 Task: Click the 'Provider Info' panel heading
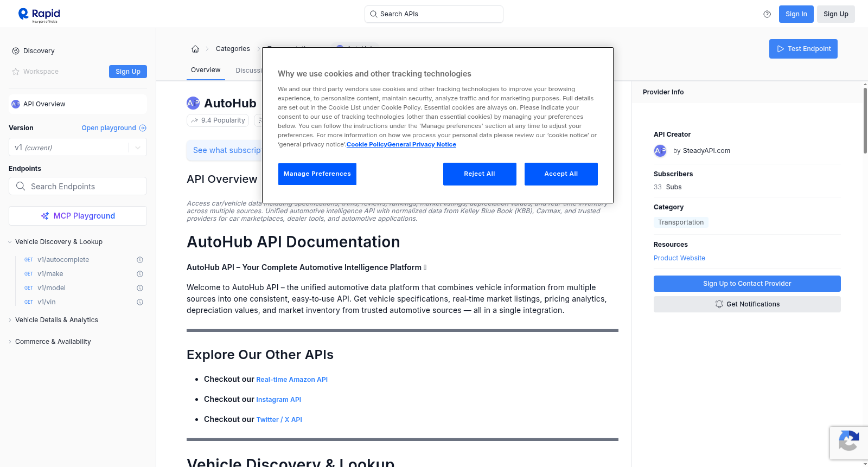coord(663,92)
